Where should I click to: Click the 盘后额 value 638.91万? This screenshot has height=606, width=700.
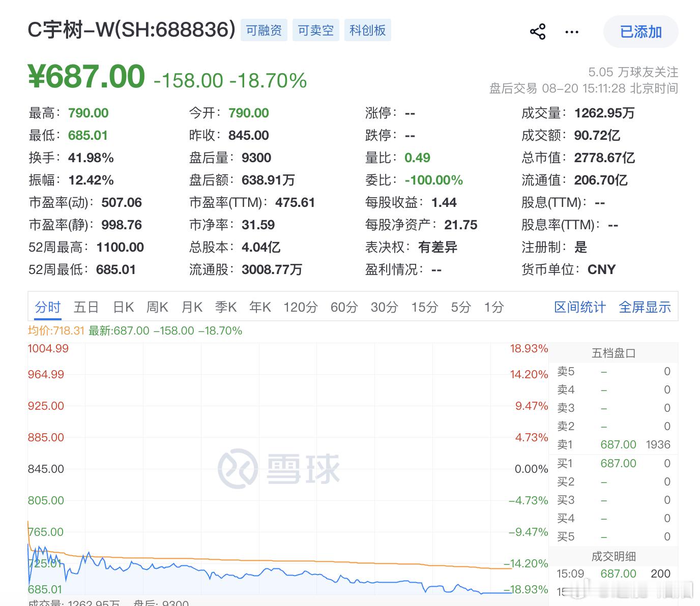268,180
